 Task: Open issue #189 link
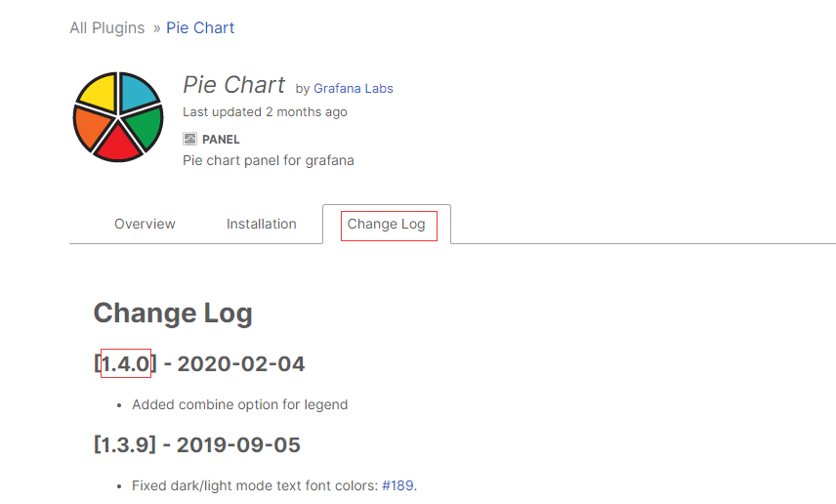pos(397,485)
